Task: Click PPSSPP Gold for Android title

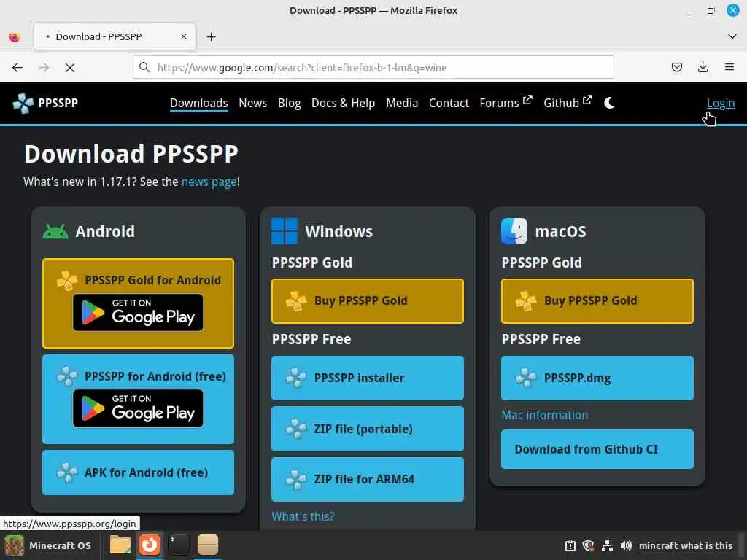Action: point(152,280)
